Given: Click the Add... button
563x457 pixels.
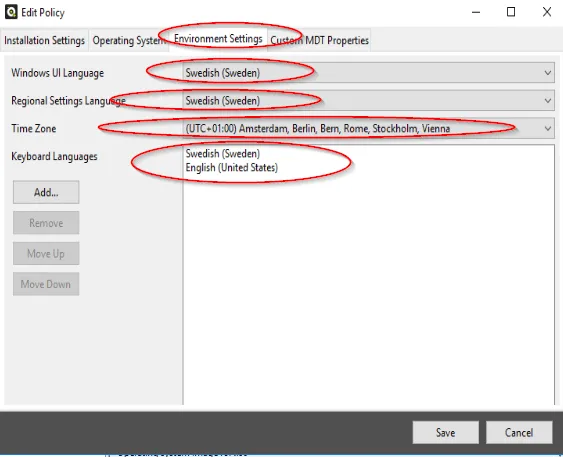Looking at the screenshot, I should (x=46, y=192).
